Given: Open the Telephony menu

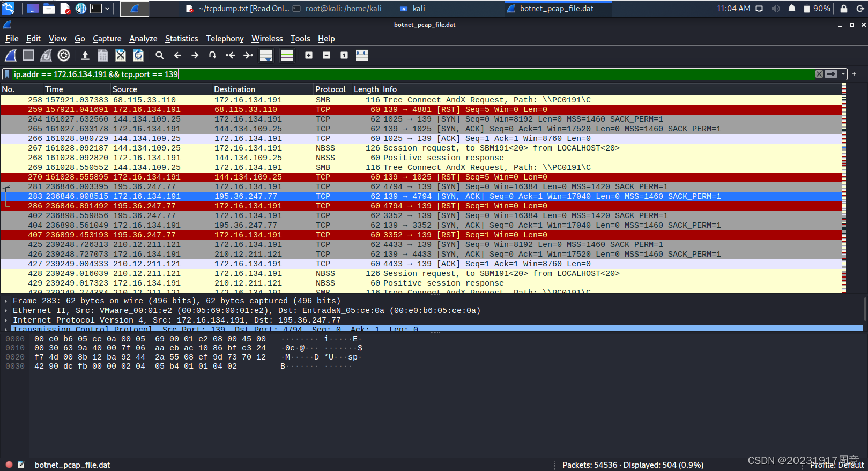Looking at the screenshot, I should pos(225,39).
